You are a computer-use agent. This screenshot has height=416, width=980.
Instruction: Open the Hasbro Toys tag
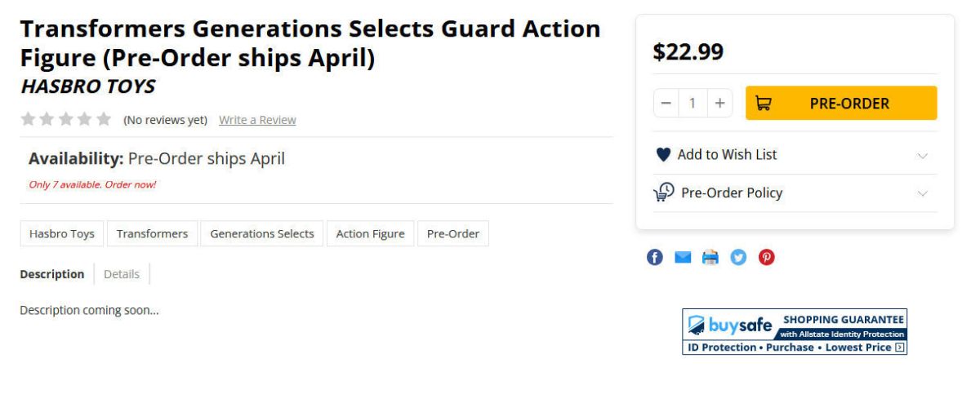(62, 233)
